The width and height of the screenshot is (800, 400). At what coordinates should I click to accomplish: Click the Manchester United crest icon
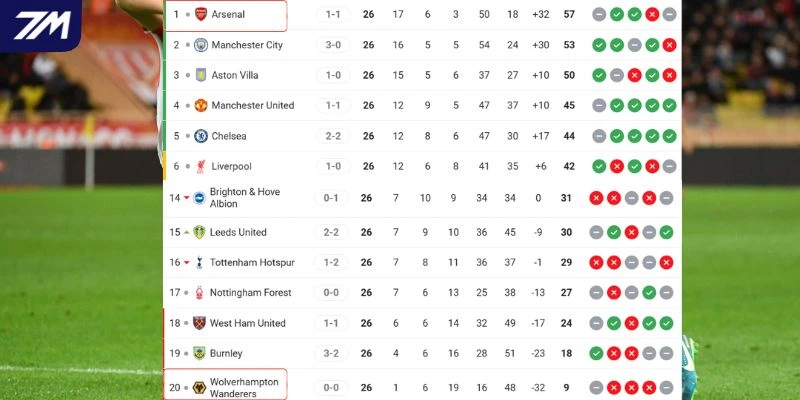click(200, 105)
